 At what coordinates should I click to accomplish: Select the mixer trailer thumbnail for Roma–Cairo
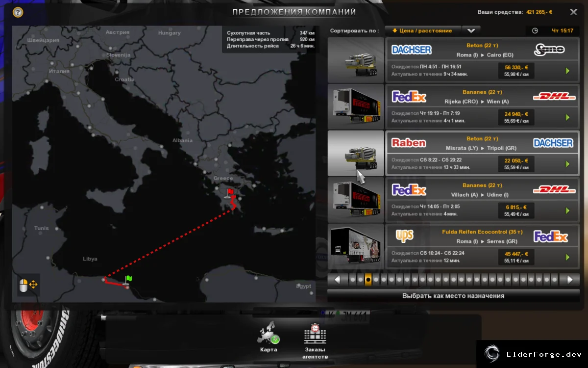point(356,60)
